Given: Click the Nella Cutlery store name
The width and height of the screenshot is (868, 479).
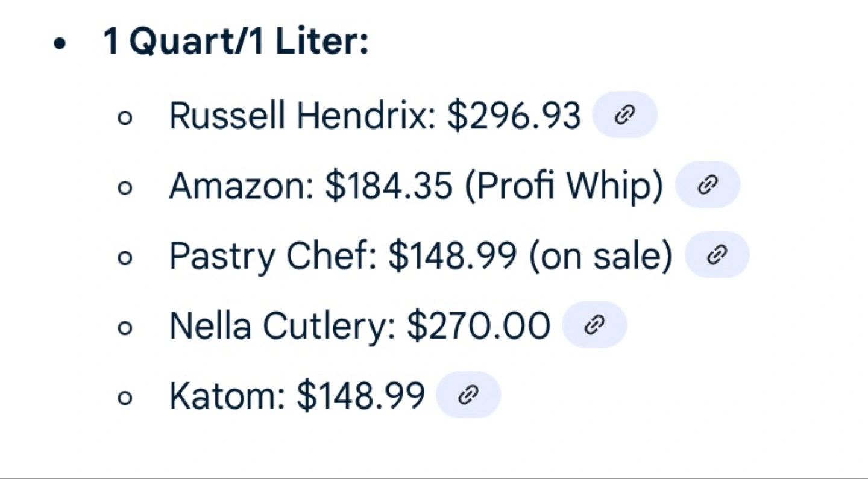Looking at the screenshot, I should coord(282,326).
